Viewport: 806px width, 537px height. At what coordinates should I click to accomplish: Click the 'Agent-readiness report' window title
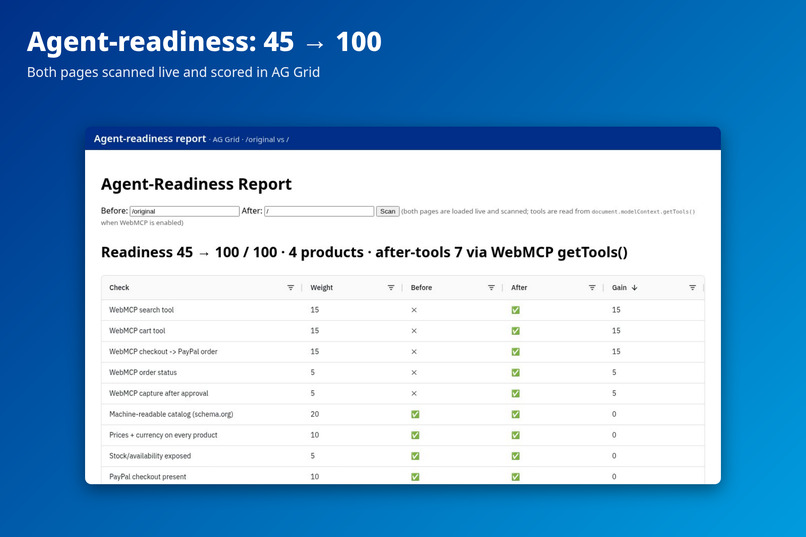click(150, 139)
